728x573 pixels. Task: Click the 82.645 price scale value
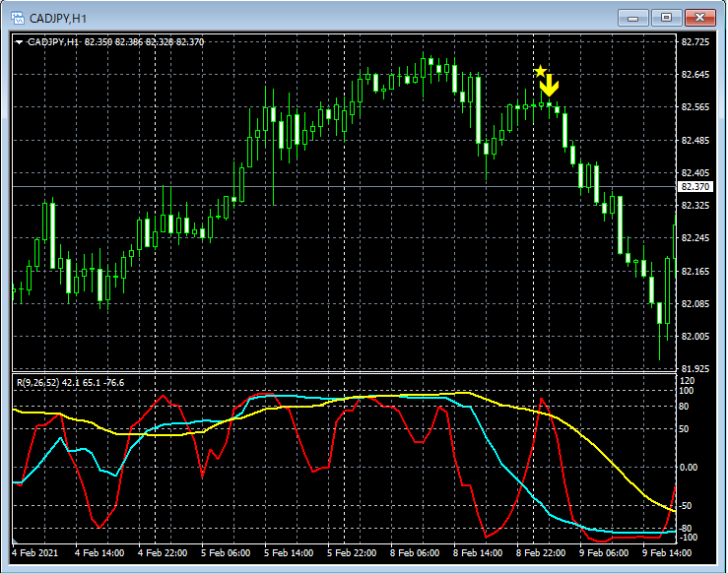695,74
